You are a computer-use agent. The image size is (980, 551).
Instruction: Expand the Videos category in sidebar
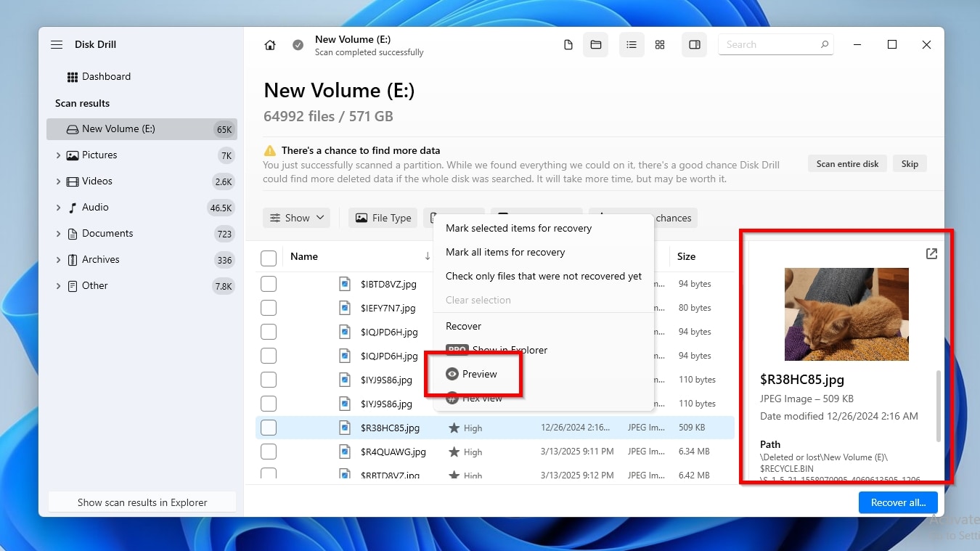(58, 181)
